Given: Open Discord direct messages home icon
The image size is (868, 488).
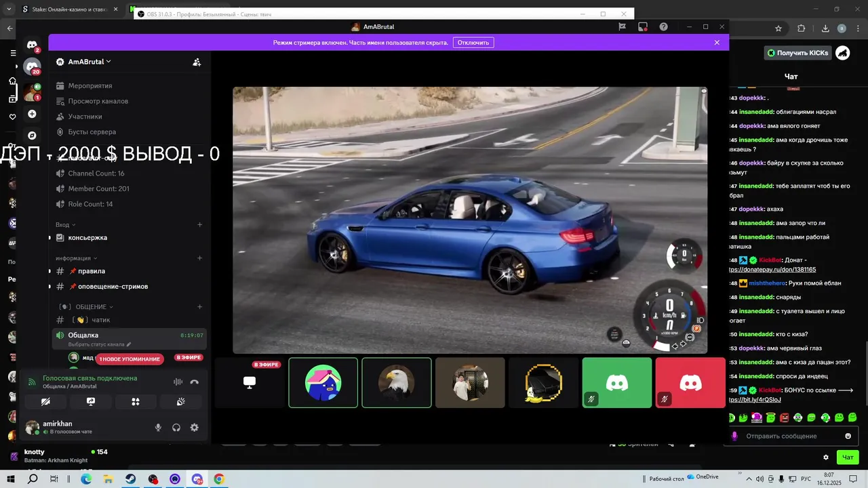Looking at the screenshot, I should (x=32, y=45).
